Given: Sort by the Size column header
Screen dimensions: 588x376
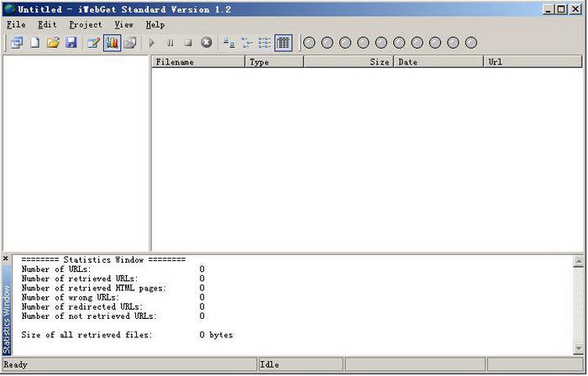Looking at the screenshot, I should click(x=349, y=62).
